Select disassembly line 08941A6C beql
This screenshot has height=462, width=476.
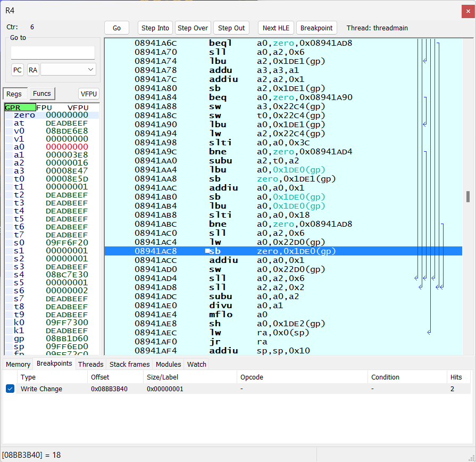click(283, 43)
